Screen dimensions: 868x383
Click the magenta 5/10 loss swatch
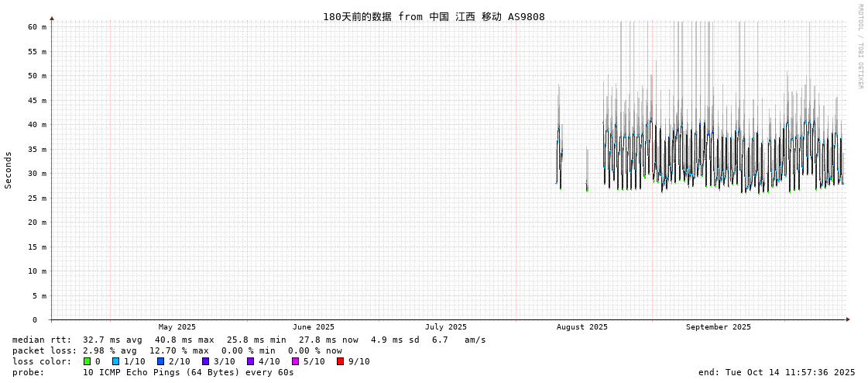[295, 361]
